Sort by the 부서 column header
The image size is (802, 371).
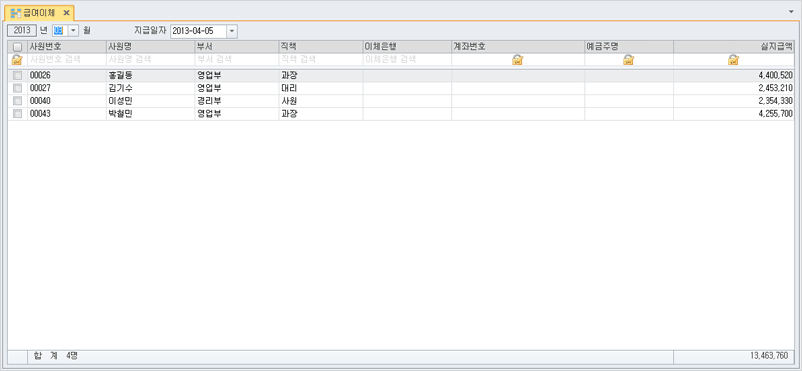(236, 47)
